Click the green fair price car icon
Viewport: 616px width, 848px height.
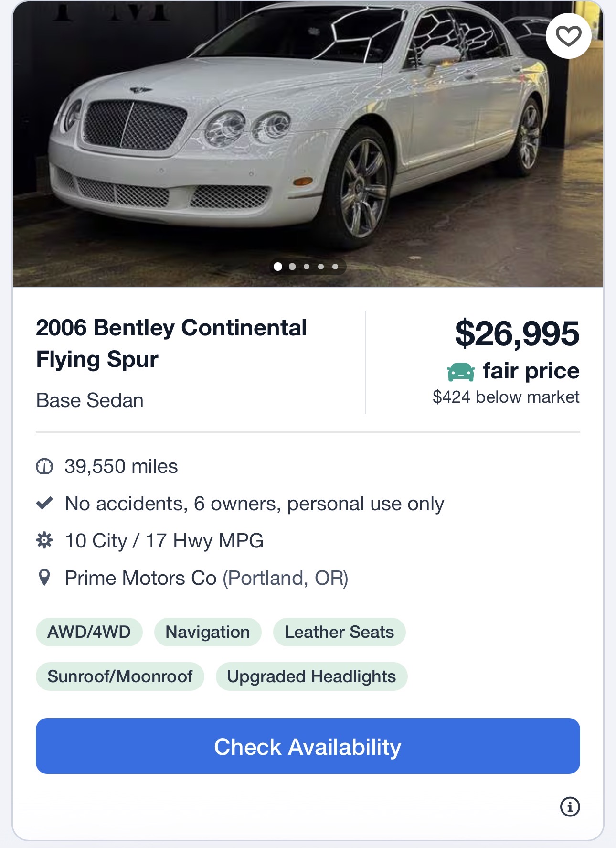coord(461,372)
